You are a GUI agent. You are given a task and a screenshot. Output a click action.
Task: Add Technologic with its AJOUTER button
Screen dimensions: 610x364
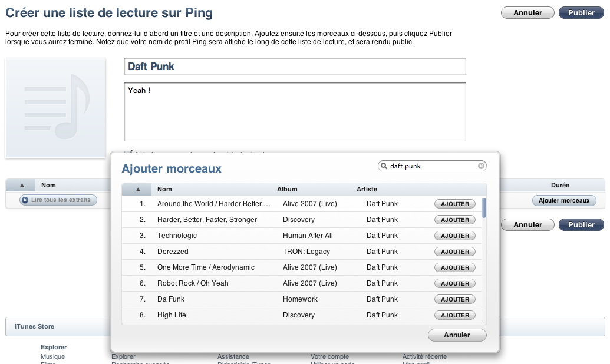455,236
